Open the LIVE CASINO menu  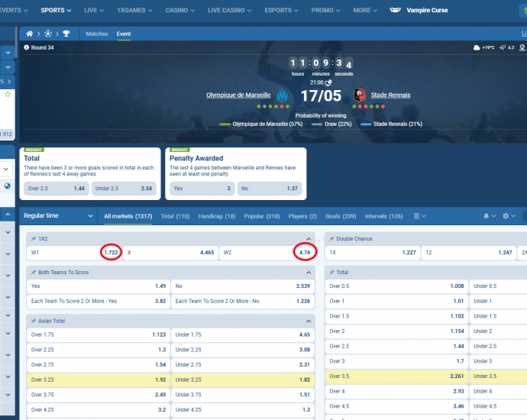pos(229,11)
